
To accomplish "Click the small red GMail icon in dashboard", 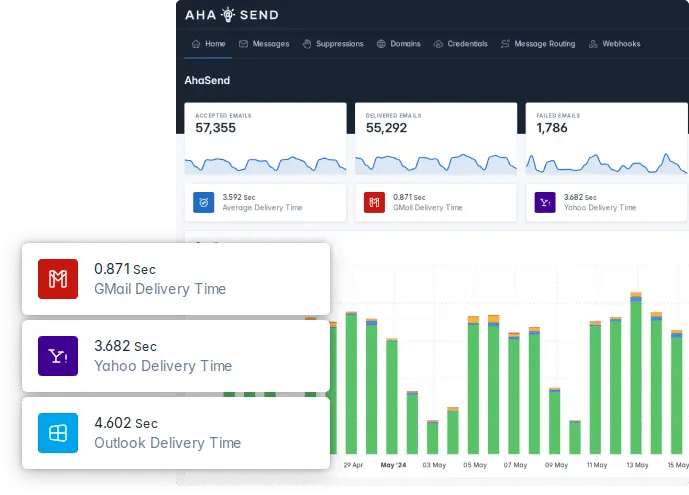I will [374, 202].
